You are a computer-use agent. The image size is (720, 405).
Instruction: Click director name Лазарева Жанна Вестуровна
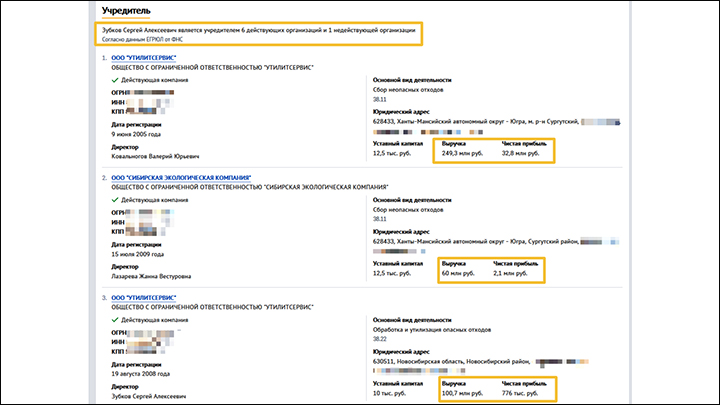152,276
